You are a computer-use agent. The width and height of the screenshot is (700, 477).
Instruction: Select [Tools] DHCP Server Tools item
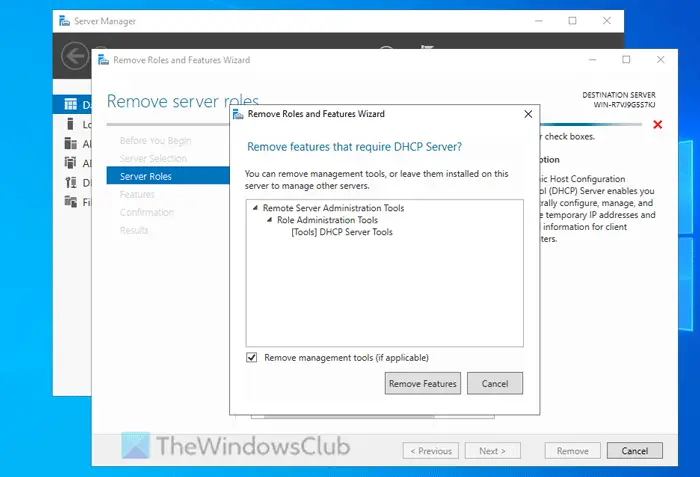pos(342,232)
